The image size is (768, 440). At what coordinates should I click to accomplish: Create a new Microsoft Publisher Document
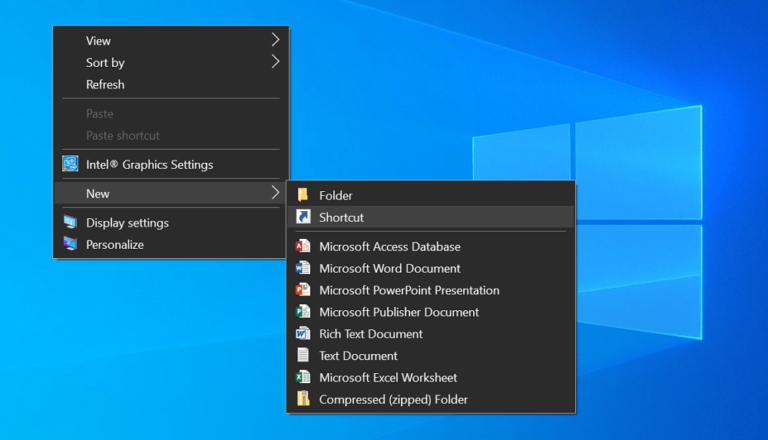pyautogui.click(x=431, y=312)
